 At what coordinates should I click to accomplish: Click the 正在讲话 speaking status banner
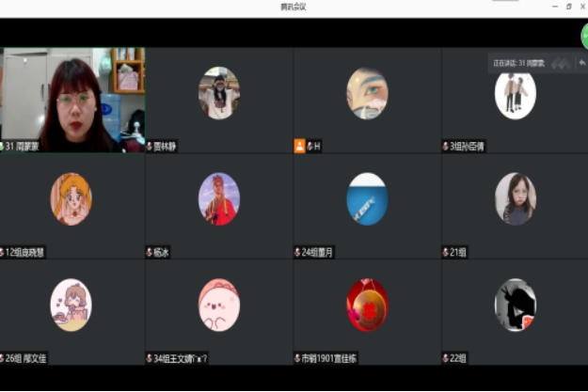519,63
